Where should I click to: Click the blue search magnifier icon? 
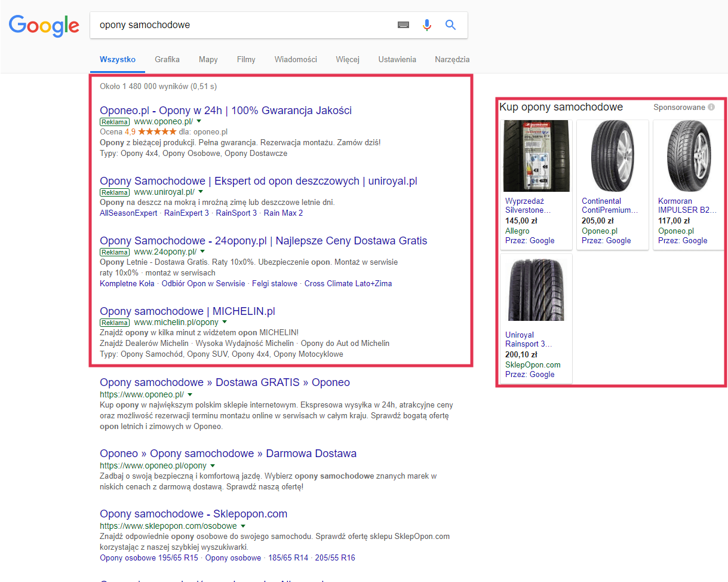click(450, 24)
